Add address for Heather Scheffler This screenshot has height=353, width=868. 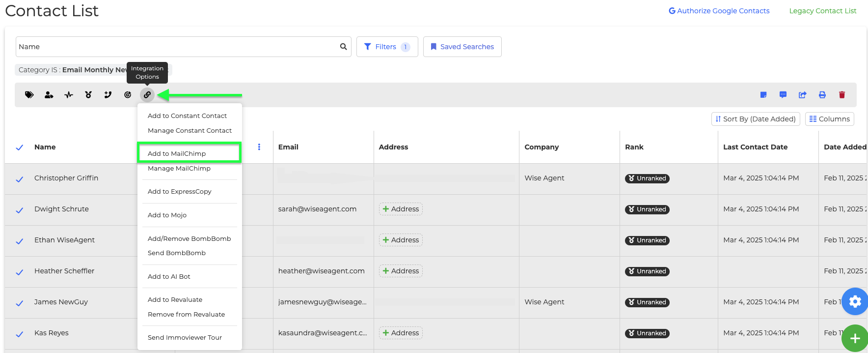point(401,271)
